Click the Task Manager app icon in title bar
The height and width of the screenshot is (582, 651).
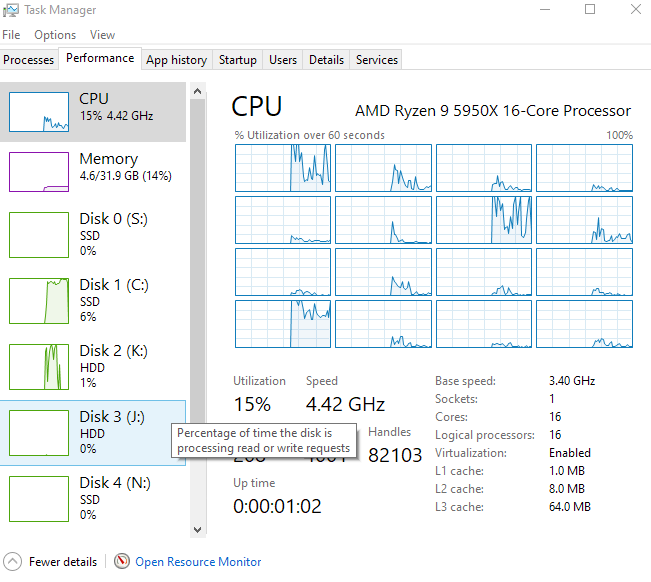(10, 10)
